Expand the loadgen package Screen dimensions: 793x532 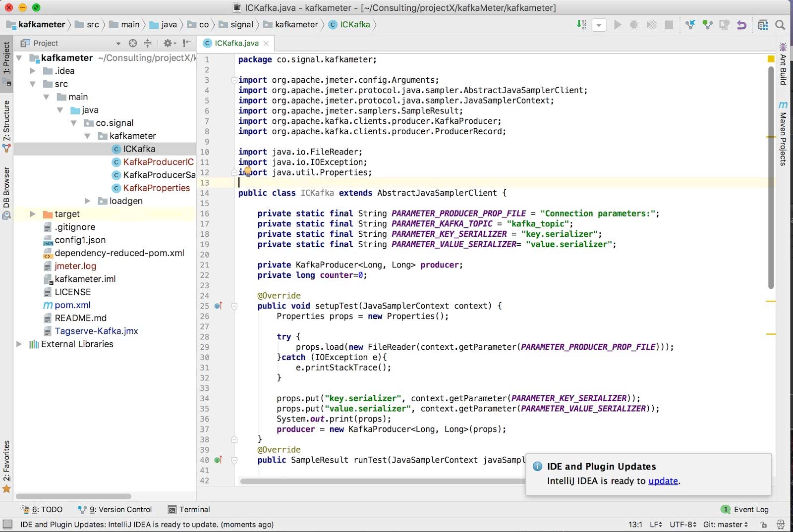click(88, 201)
